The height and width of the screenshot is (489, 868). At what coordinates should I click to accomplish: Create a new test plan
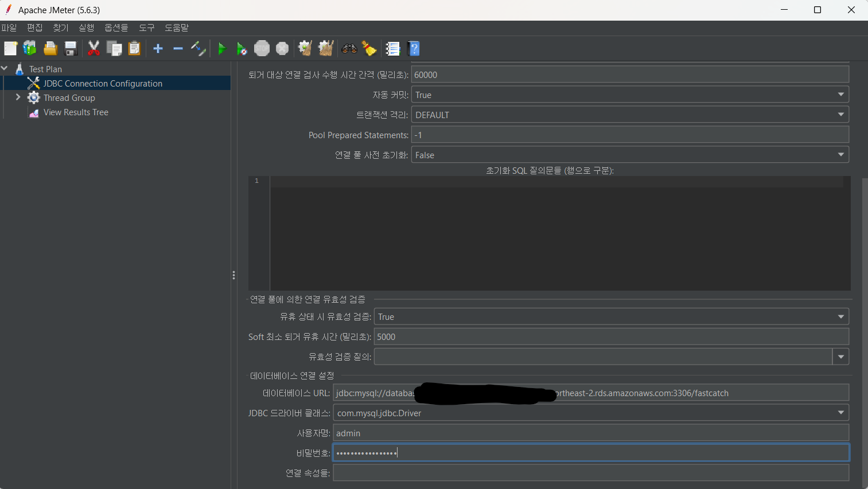click(x=11, y=49)
